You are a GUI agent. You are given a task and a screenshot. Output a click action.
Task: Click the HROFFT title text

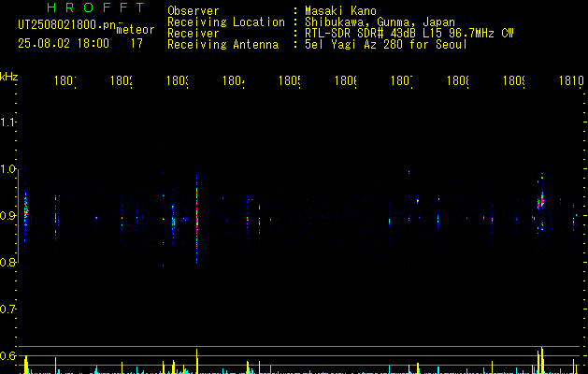coord(96,7)
